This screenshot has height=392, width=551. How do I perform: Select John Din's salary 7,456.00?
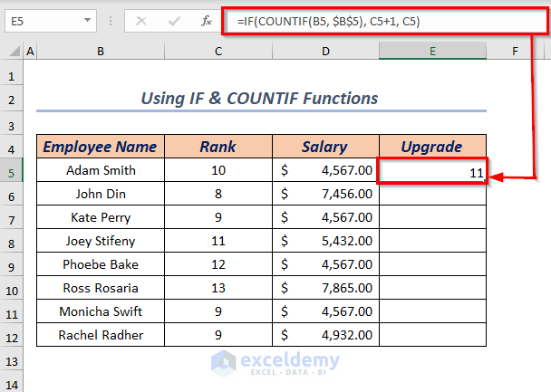click(x=325, y=194)
